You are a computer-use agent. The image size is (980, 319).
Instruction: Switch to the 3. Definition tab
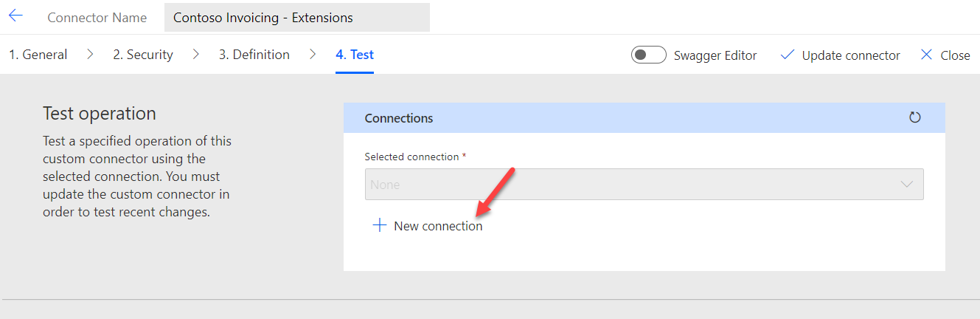[254, 55]
